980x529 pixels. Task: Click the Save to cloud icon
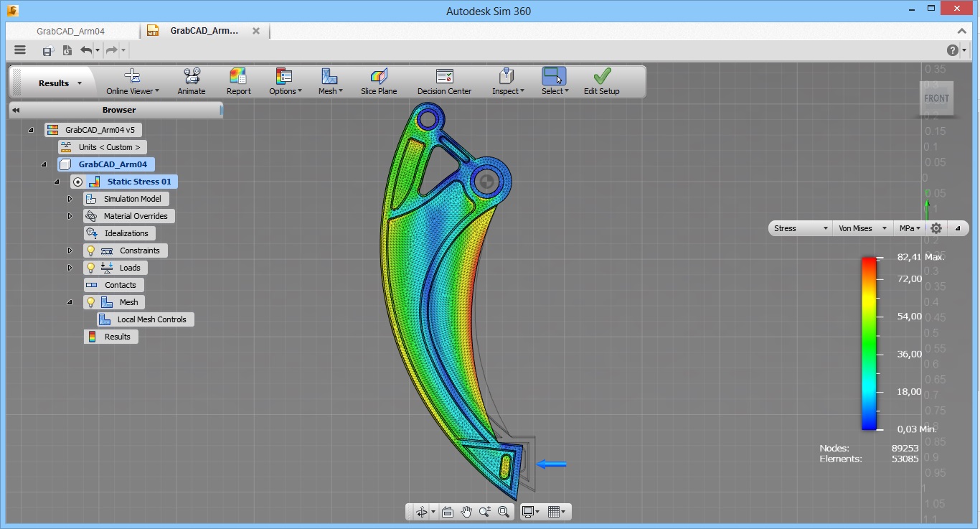(47, 50)
